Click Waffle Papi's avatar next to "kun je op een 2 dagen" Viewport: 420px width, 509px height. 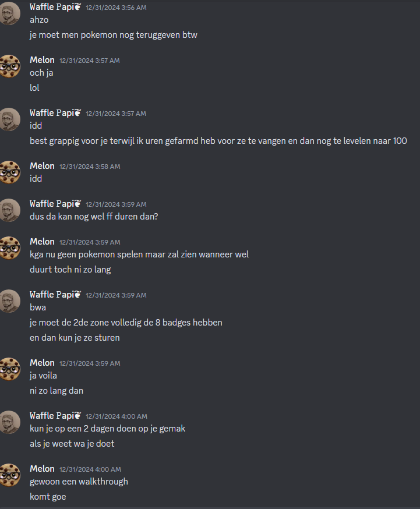(x=10, y=422)
